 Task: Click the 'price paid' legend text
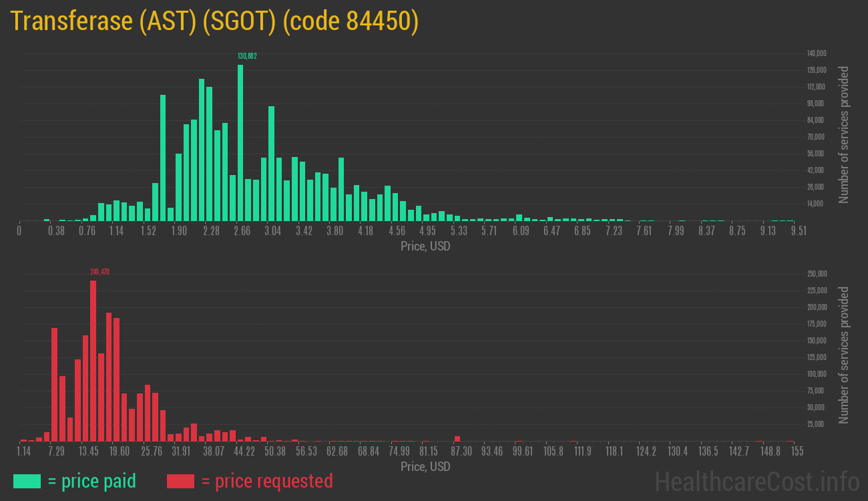pyautogui.click(x=92, y=481)
